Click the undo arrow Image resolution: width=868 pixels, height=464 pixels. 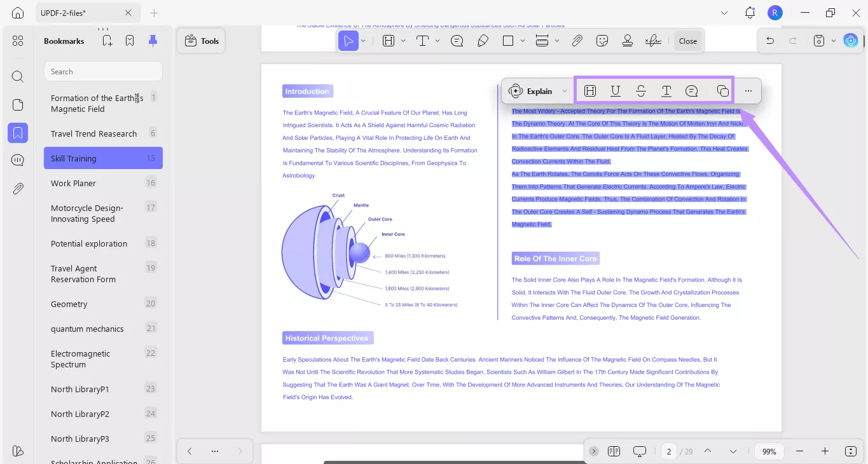pyautogui.click(x=770, y=41)
